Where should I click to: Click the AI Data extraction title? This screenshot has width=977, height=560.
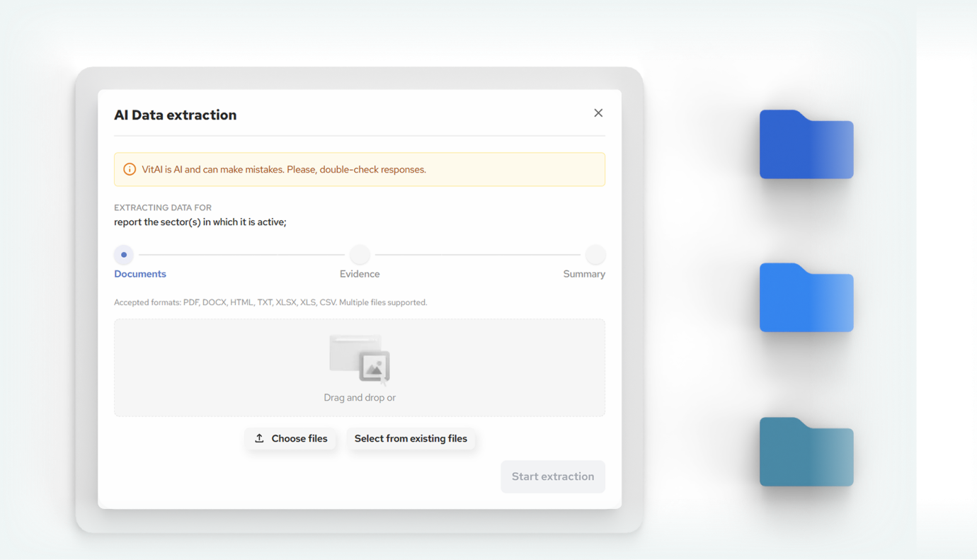176,115
